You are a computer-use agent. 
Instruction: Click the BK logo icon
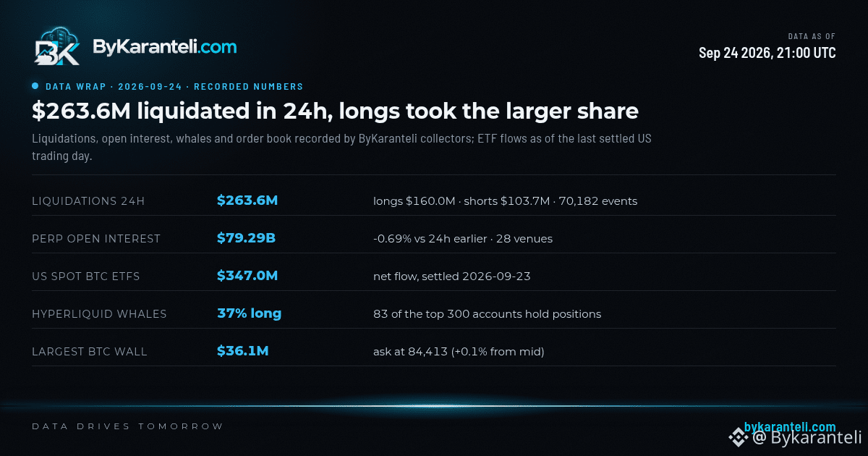(x=57, y=47)
